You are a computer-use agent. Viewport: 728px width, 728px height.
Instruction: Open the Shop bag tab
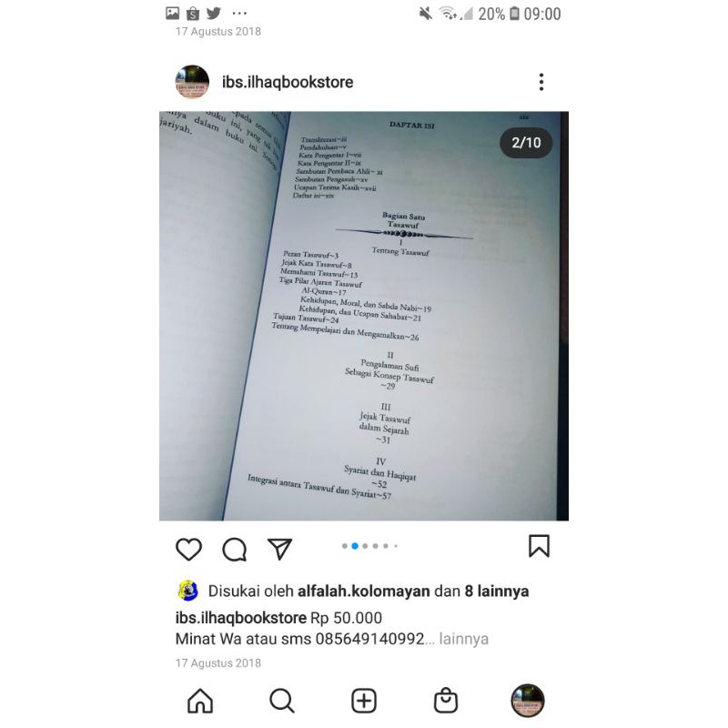446,700
